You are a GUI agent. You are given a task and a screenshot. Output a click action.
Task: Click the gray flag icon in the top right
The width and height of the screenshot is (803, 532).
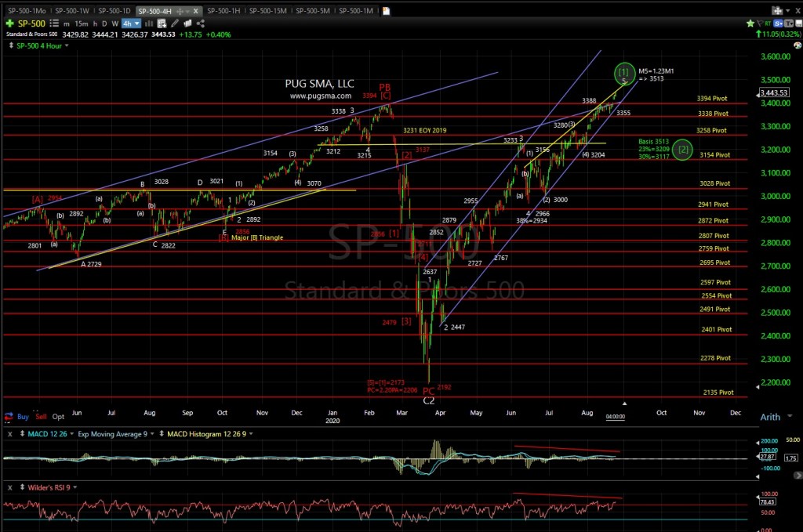point(760,24)
